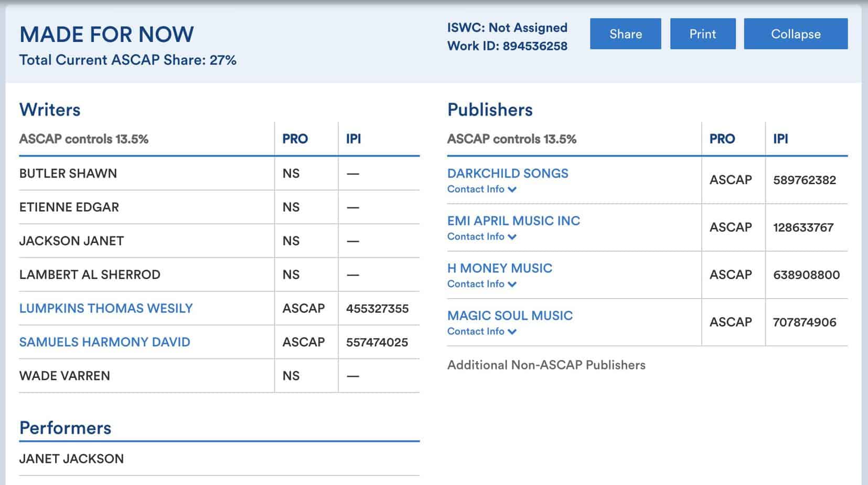Click the Additional Non-ASCAP Publishers text
The width and height of the screenshot is (868, 485).
click(546, 365)
